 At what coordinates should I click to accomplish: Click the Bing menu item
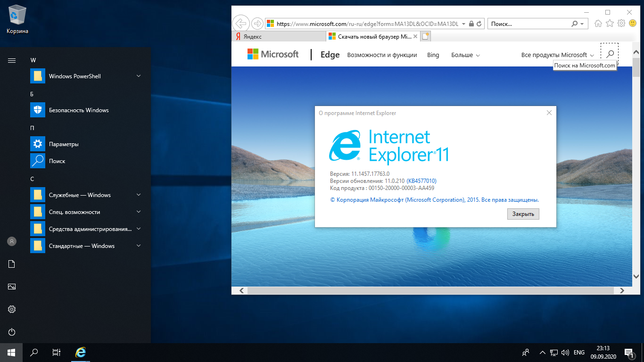click(433, 55)
